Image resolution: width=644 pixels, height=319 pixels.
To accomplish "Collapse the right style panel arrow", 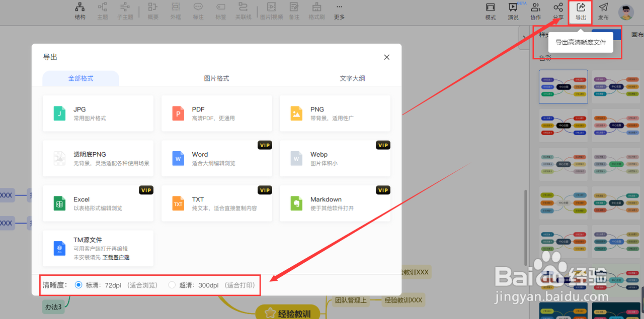I will [525, 37].
